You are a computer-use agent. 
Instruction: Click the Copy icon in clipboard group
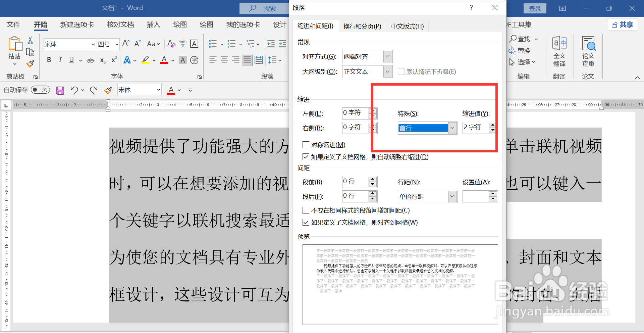click(x=30, y=52)
